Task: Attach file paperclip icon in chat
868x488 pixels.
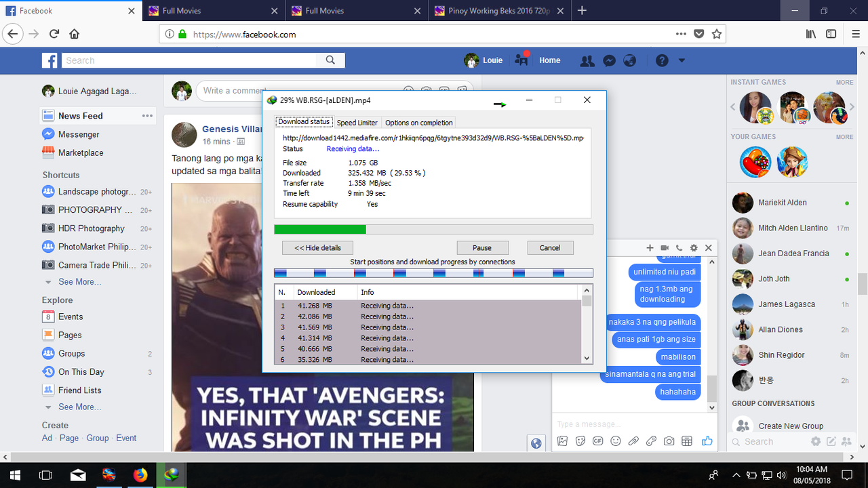Action: coord(633,441)
